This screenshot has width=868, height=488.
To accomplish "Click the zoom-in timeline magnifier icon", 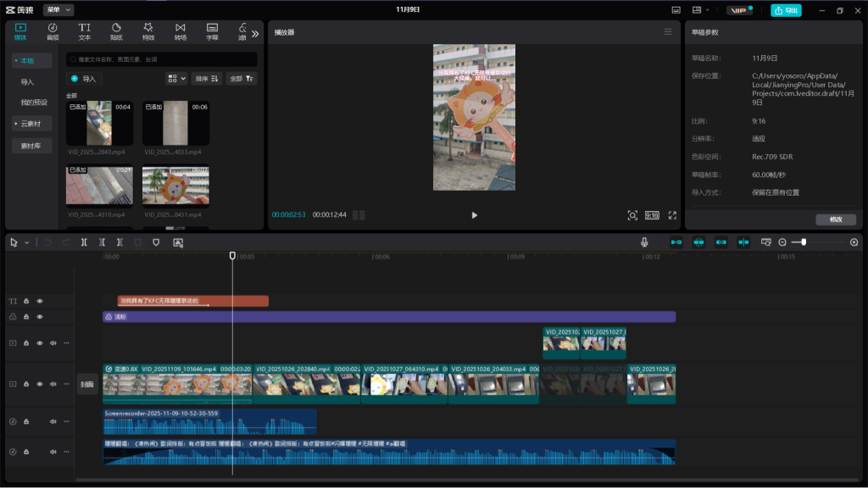I will (854, 242).
